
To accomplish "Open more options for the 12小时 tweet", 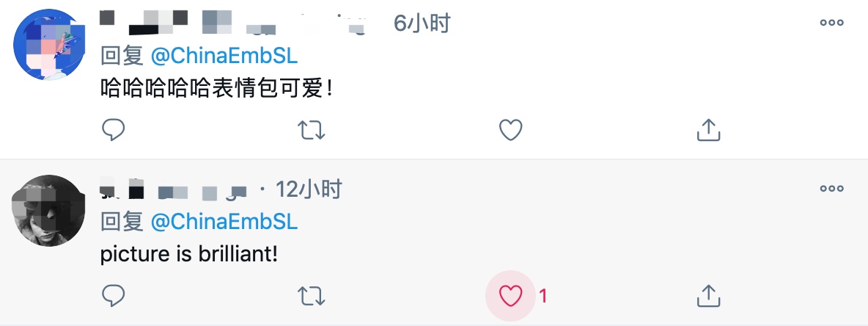I will tap(831, 189).
